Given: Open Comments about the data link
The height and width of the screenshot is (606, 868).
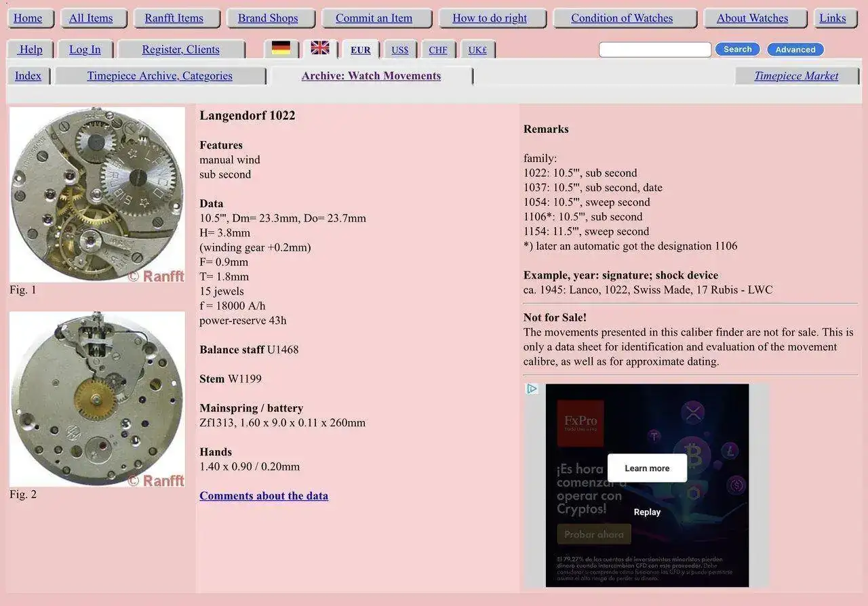Looking at the screenshot, I should click(264, 496).
